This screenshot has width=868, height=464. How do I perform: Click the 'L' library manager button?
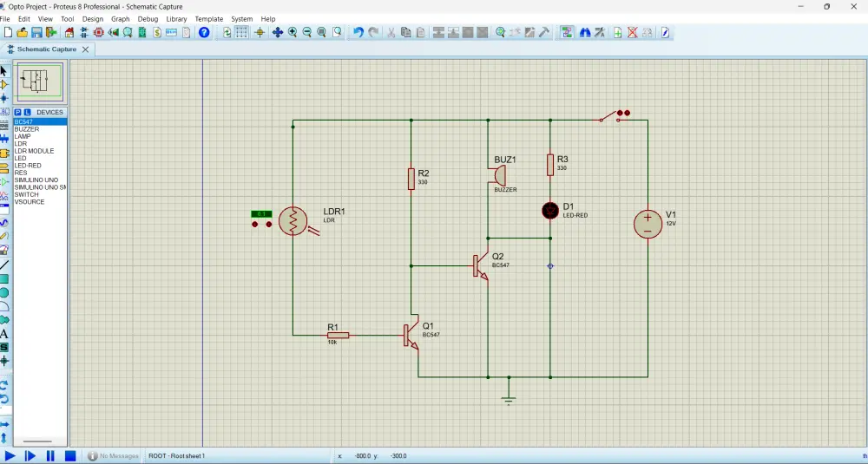click(x=27, y=112)
